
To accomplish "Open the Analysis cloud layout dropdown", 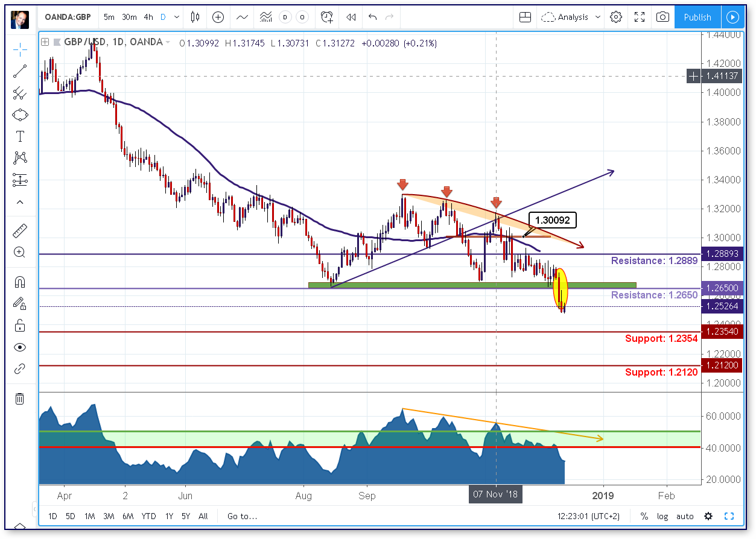I will click(x=571, y=17).
